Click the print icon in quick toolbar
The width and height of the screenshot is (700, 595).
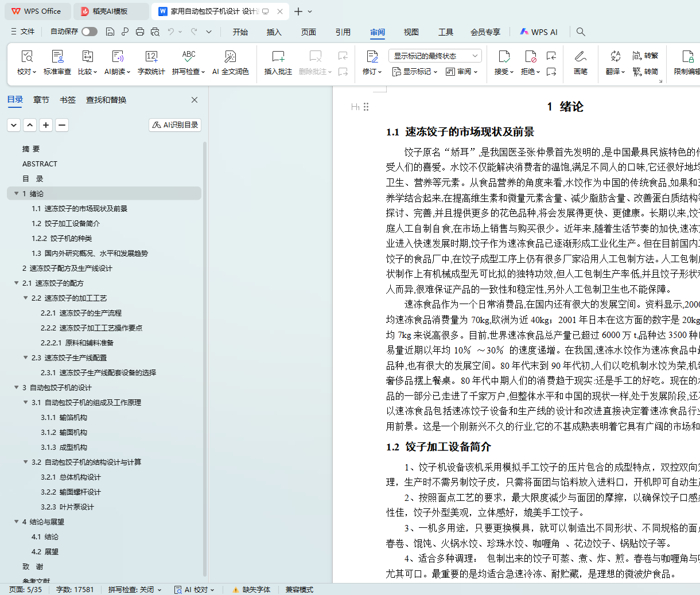tap(140, 32)
